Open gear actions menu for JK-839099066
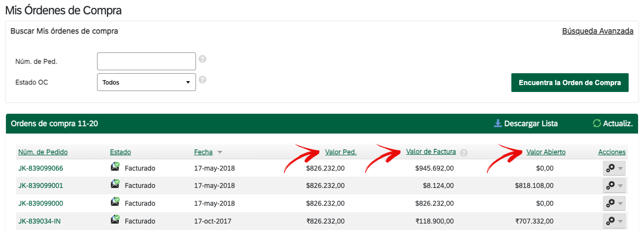Viewport: 644px width, 230px height. pyautogui.click(x=614, y=168)
